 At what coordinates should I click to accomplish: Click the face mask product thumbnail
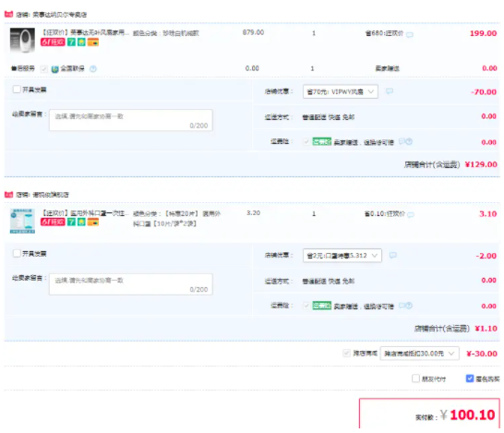coord(22,221)
